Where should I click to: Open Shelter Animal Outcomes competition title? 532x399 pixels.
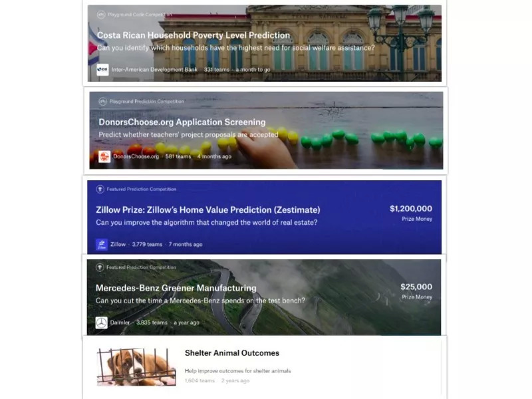click(x=231, y=353)
